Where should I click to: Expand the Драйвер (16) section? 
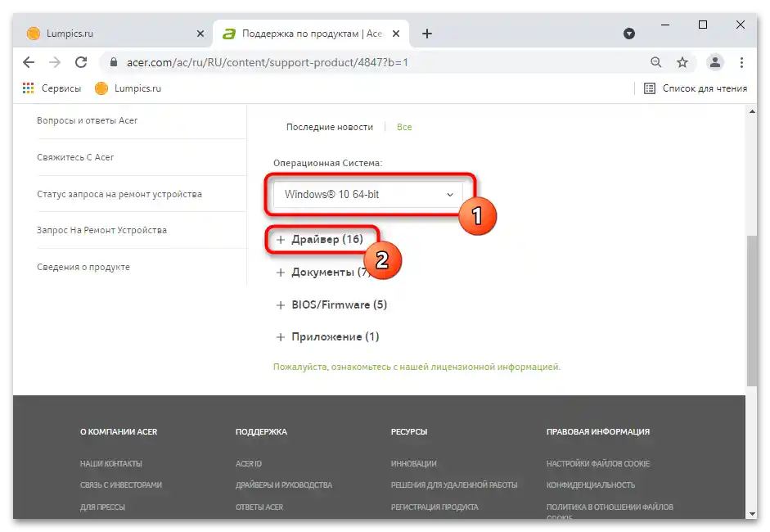[320, 239]
